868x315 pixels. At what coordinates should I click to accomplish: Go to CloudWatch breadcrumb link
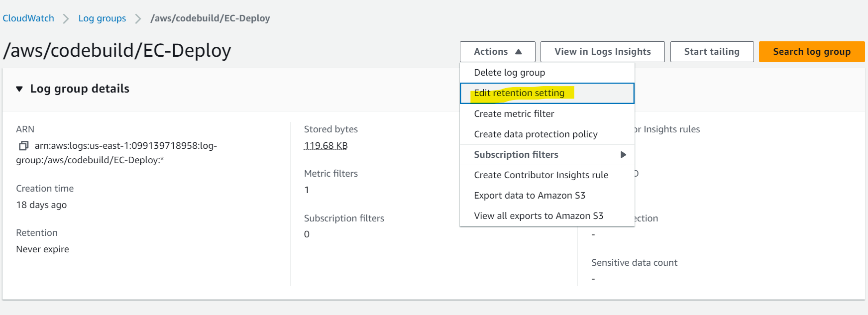[x=28, y=18]
